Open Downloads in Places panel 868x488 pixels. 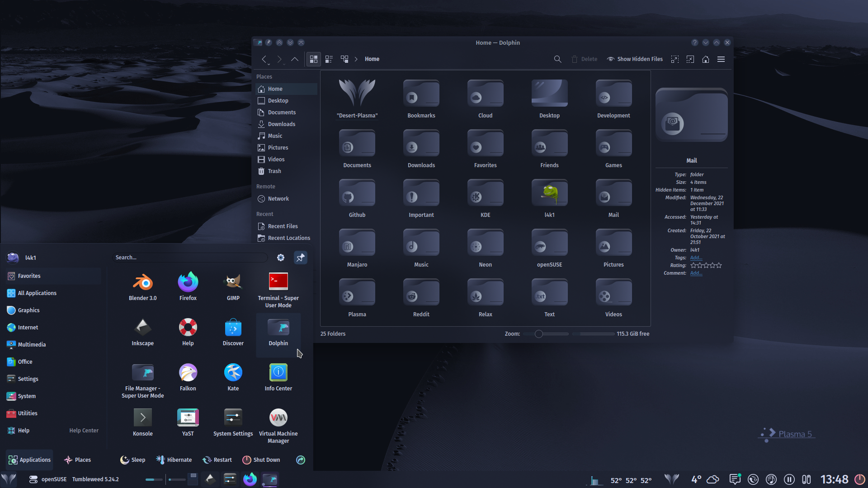click(x=286, y=124)
